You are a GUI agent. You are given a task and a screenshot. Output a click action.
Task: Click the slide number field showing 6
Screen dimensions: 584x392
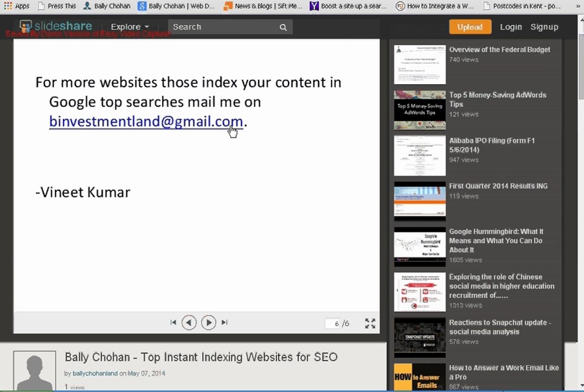[333, 323]
